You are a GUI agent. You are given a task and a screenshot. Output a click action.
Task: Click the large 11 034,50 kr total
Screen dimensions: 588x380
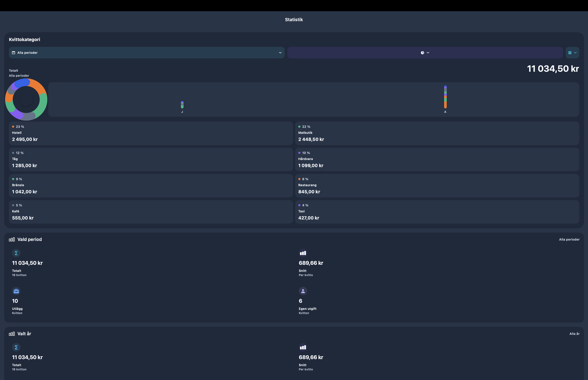point(553,69)
